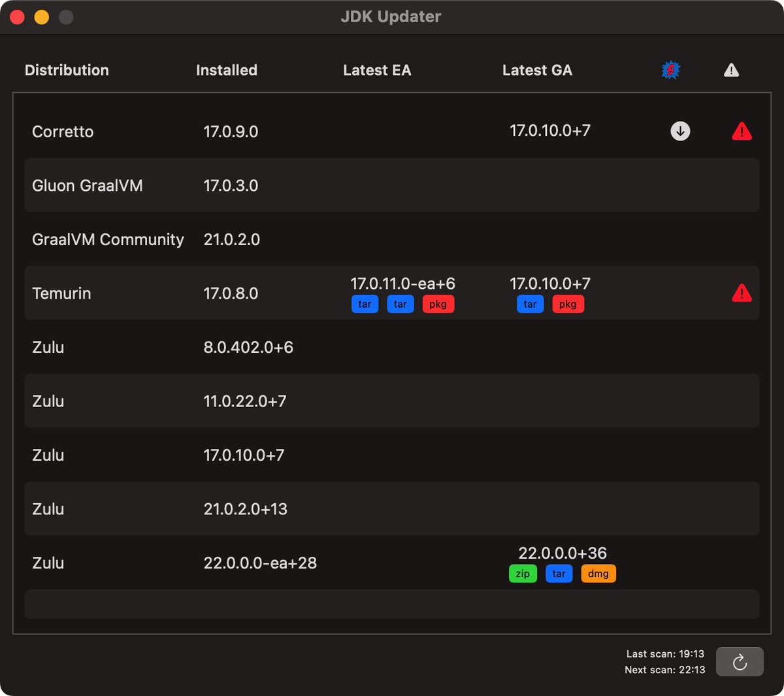784x696 pixels.
Task: Click the Last scan: 19:13 status text
Action: (665, 654)
